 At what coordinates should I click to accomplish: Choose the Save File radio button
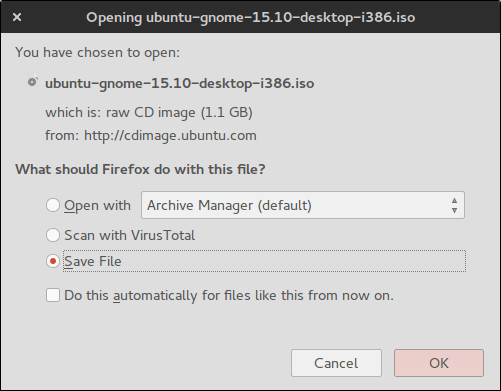pyautogui.click(x=53, y=261)
